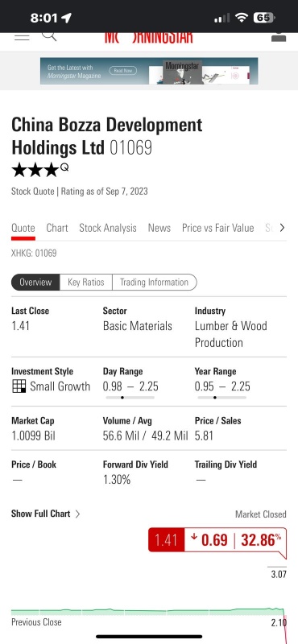Switch to Key Ratios view

[x=86, y=283]
